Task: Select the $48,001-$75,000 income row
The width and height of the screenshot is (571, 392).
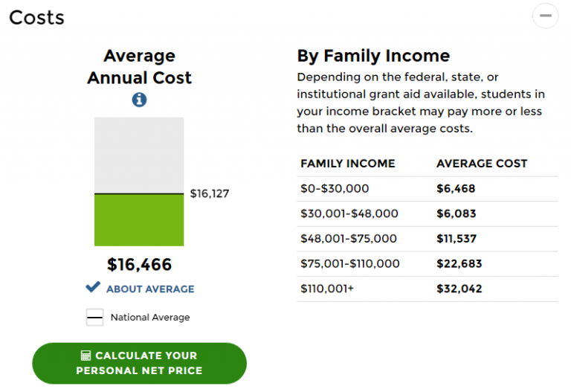Action: (428, 239)
